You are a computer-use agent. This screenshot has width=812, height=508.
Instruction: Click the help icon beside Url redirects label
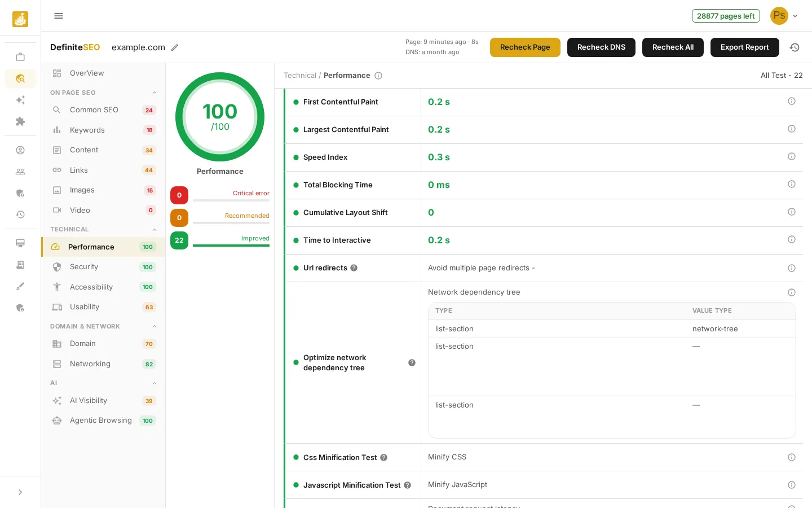354,268
